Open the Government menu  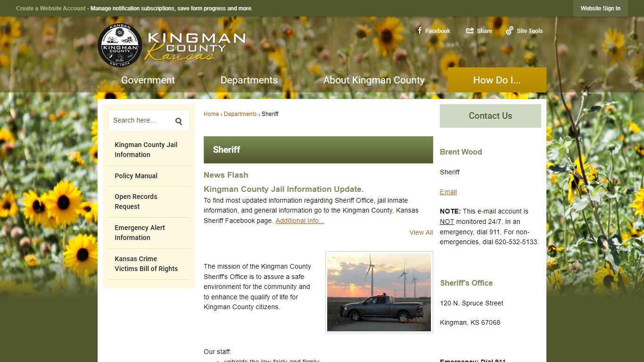148,80
